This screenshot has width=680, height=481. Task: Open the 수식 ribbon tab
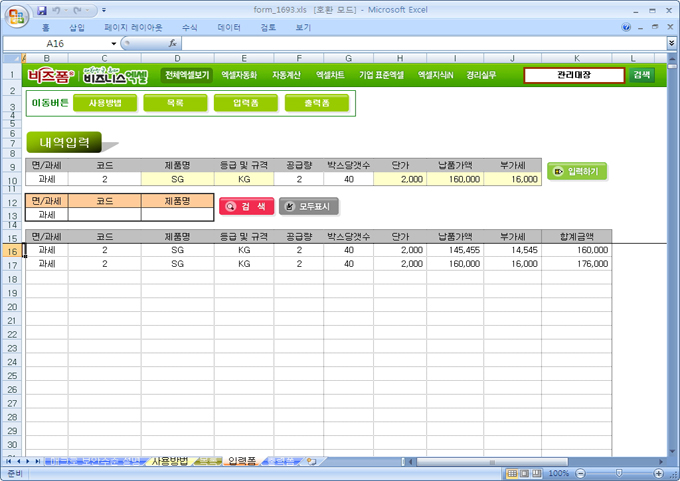pos(189,28)
